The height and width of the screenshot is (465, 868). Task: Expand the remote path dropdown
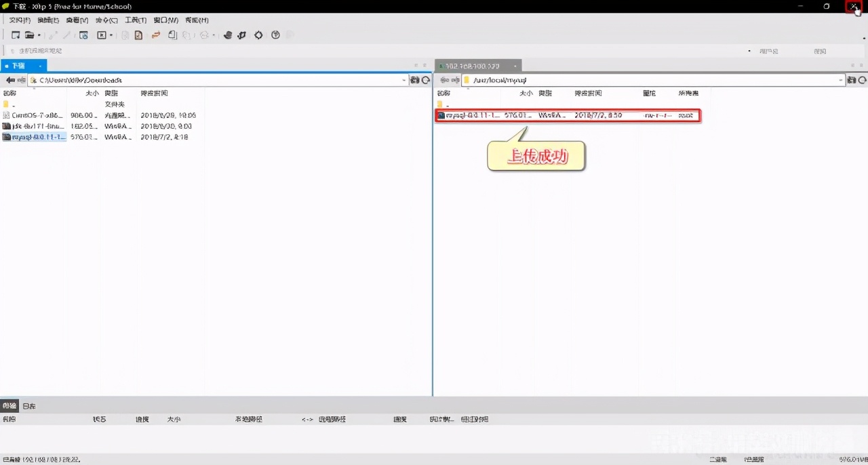click(841, 80)
